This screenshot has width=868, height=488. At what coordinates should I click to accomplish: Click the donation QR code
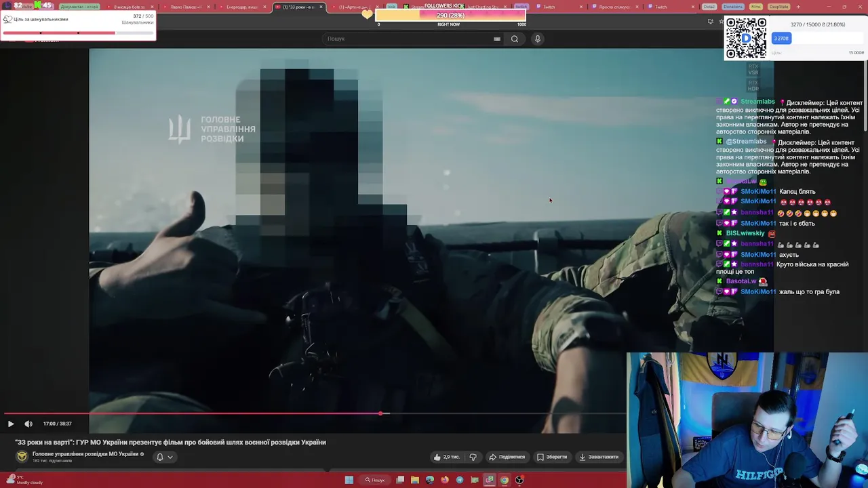pyautogui.click(x=746, y=38)
